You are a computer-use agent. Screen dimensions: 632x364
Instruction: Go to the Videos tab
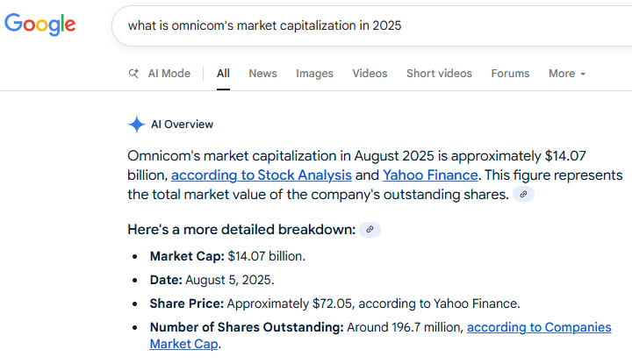pyautogui.click(x=370, y=74)
